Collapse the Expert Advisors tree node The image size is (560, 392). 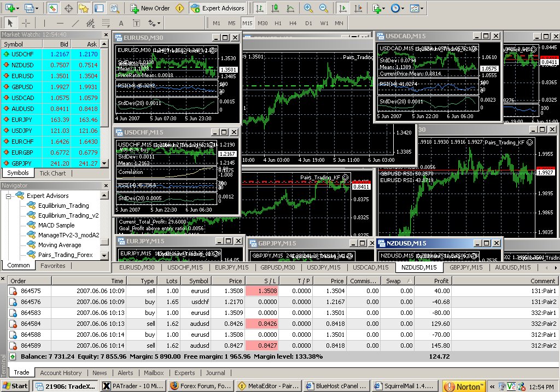point(8,196)
